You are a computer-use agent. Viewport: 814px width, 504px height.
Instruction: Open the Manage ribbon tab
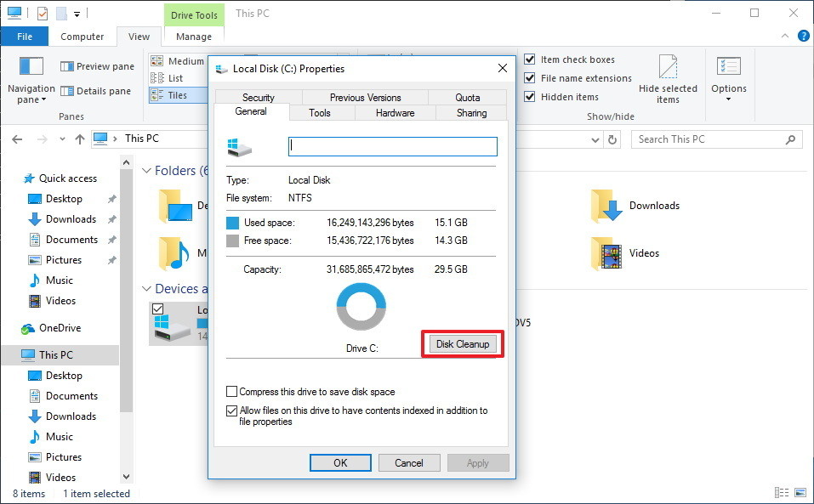coord(193,37)
